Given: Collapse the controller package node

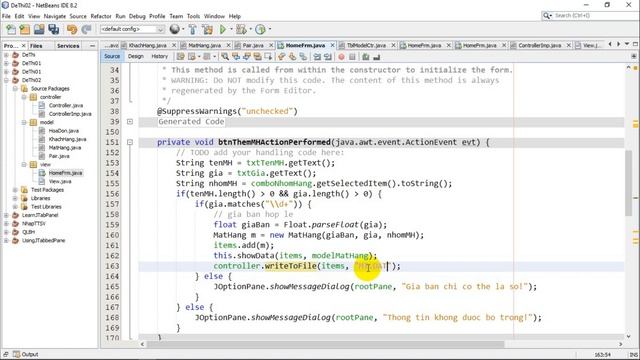Looking at the screenshot, I should [x=24, y=97].
